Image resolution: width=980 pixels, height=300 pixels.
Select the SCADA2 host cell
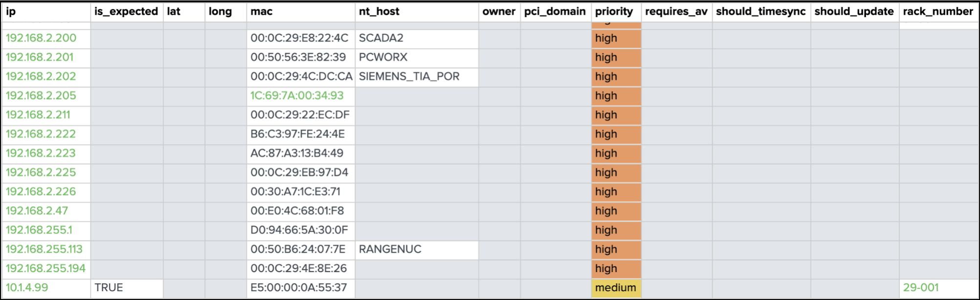coord(381,38)
